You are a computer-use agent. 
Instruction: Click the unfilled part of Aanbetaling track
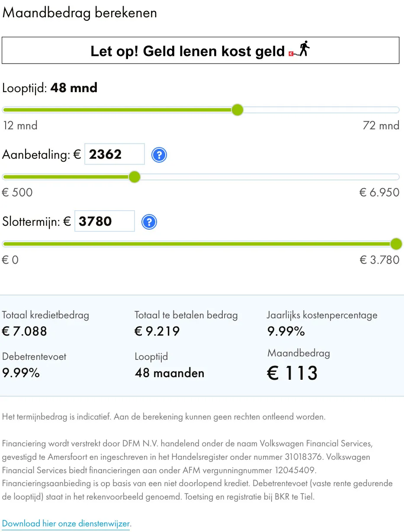tap(268, 177)
